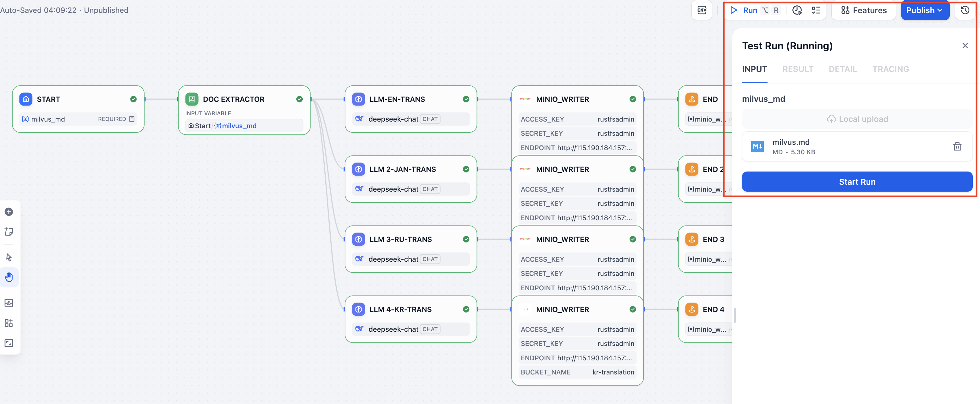Open version history icon beside Publish
Image resolution: width=980 pixels, height=404 pixels.
(965, 10)
